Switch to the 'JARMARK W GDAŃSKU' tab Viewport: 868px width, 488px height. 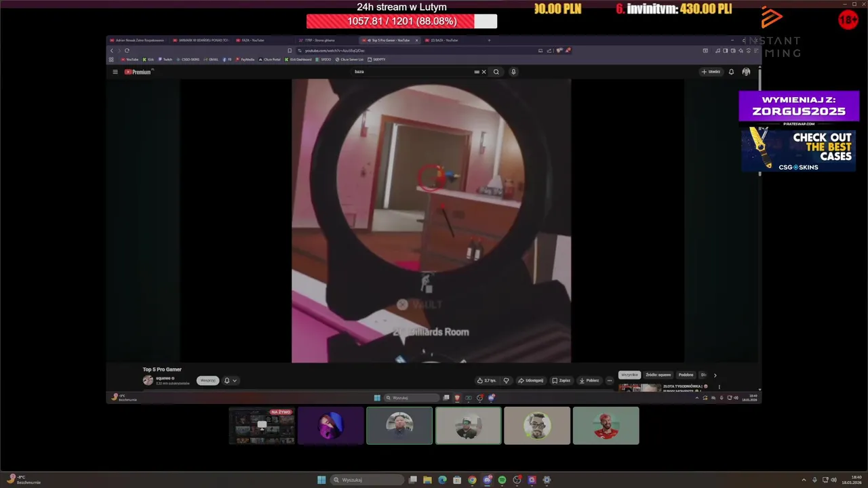pos(202,40)
